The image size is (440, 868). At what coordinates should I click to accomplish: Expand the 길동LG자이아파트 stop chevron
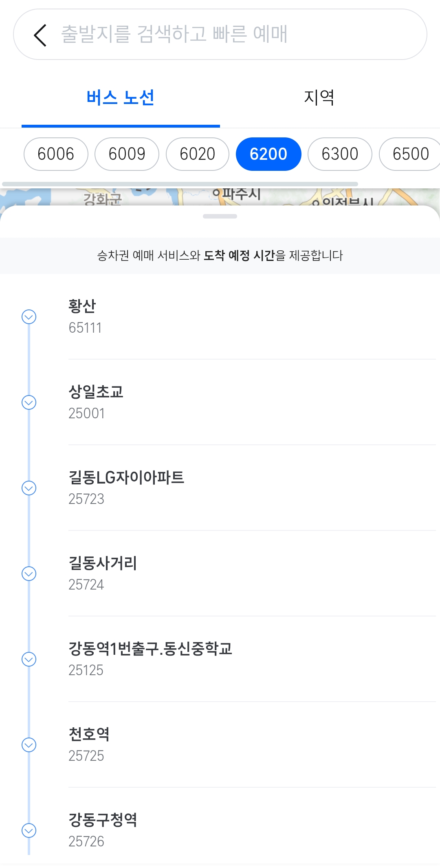29,488
